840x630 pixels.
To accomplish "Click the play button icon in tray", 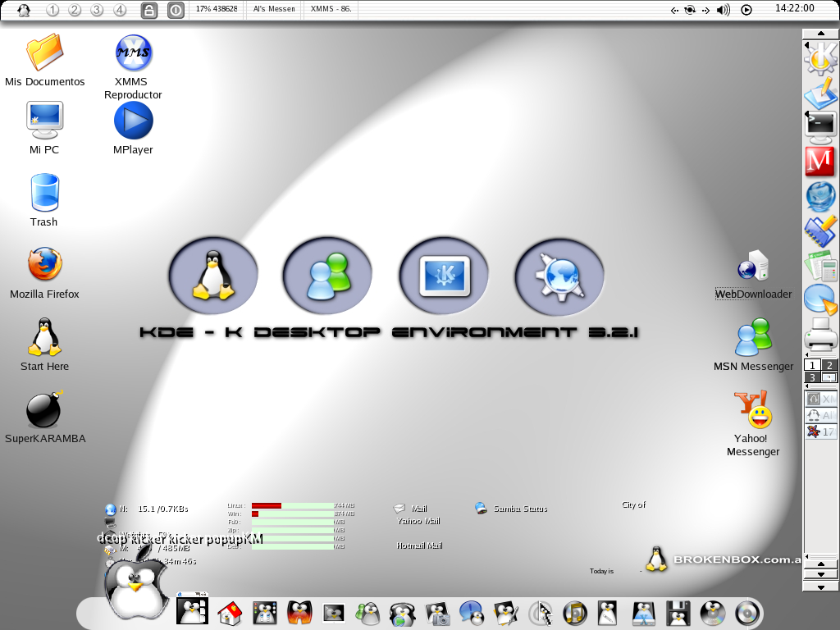I will coord(746,10).
